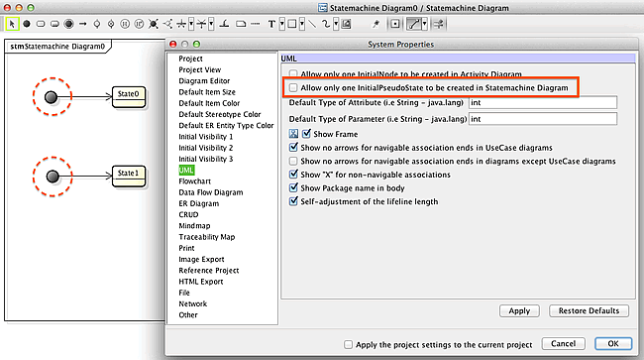Pick the Stub State tool
The width and height of the screenshot is (644, 360).
pyautogui.click(x=224, y=24)
